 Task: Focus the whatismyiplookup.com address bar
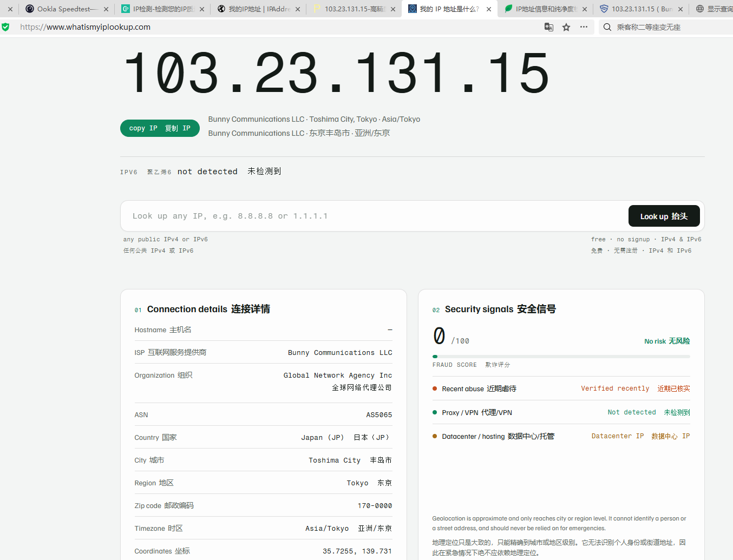point(279,27)
